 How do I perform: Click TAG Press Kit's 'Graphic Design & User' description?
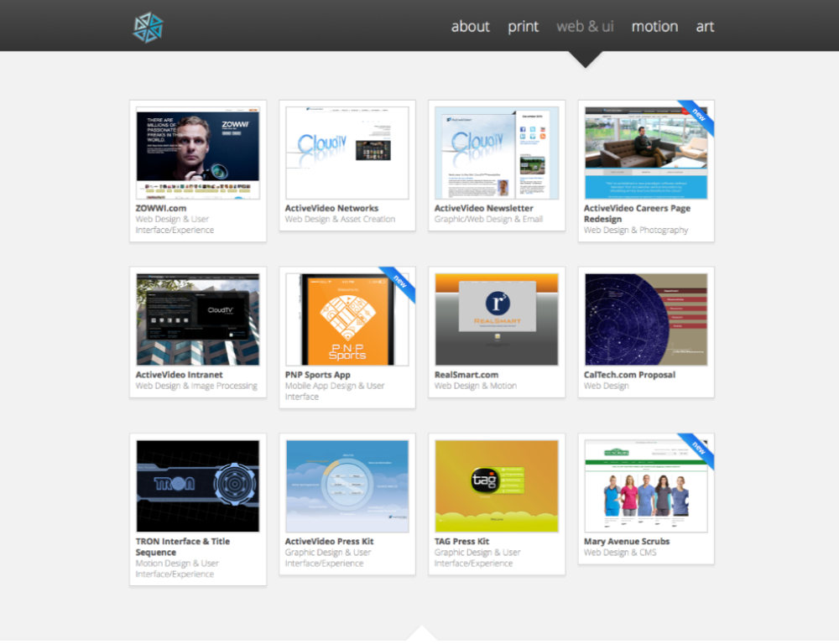(477, 558)
